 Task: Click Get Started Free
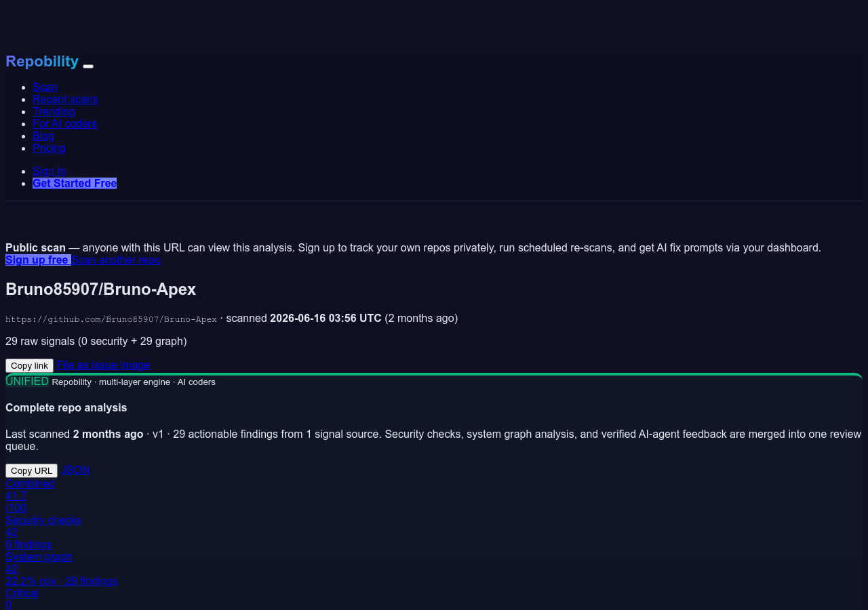pos(75,183)
